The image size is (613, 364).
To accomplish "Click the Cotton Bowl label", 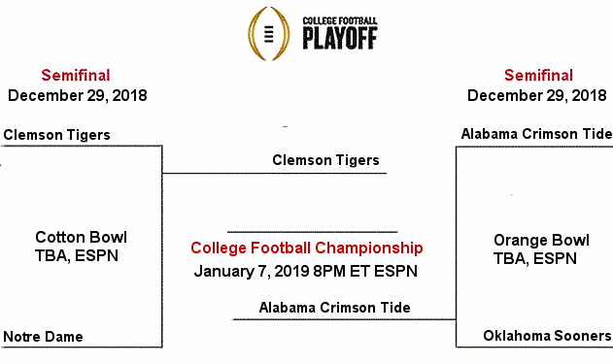I will 82,238.
